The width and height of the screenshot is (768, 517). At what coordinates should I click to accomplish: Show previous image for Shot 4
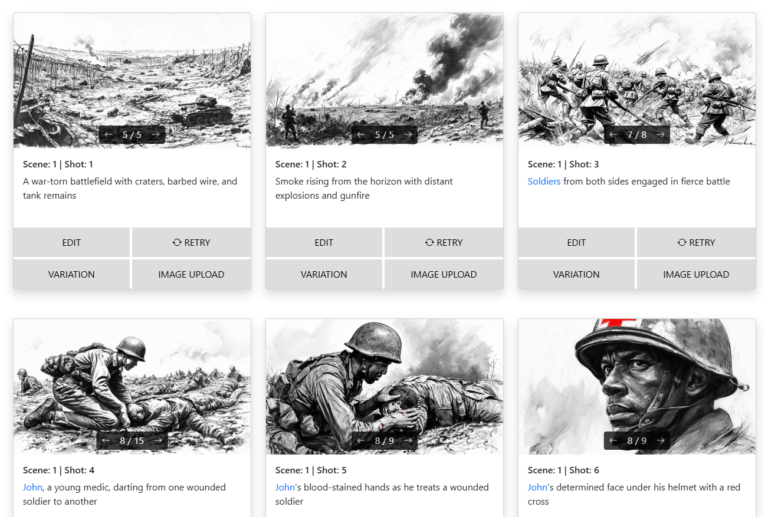click(105, 441)
